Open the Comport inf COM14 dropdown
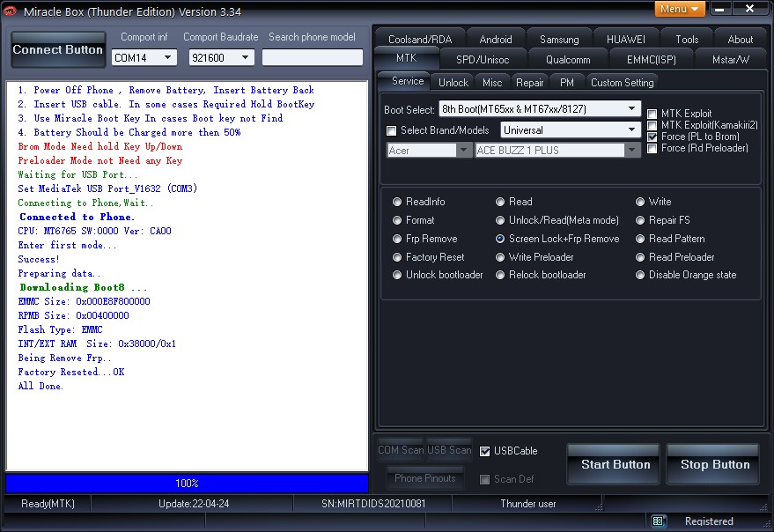 (x=144, y=57)
